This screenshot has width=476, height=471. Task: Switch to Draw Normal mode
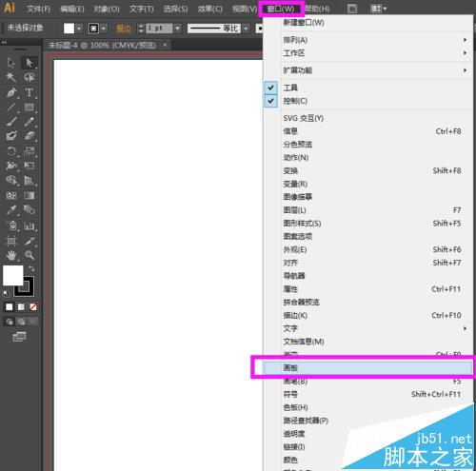point(10,322)
